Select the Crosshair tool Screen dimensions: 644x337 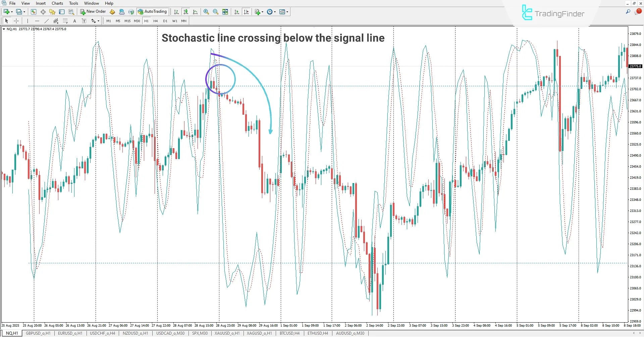[16, 20]
